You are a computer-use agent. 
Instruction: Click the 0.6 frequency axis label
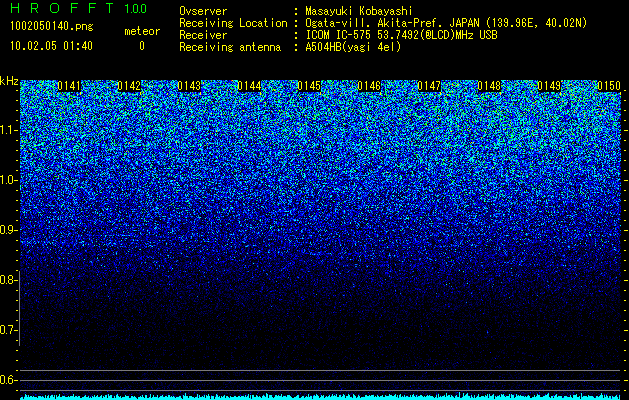pyautogui.click(x=8, y=380)
